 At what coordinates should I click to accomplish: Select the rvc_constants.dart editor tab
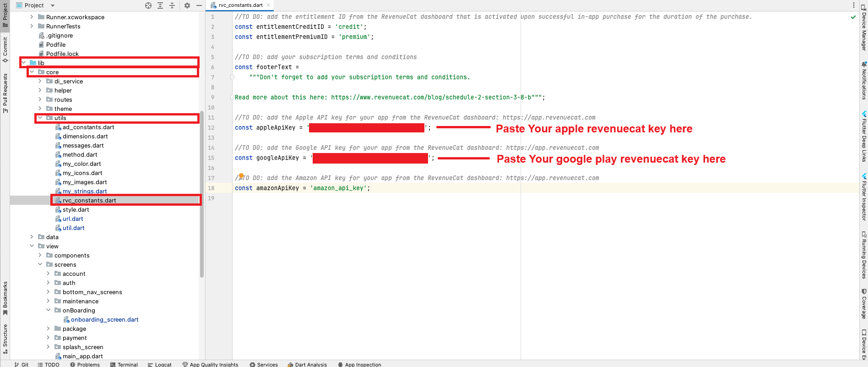[x=240, y=5]
